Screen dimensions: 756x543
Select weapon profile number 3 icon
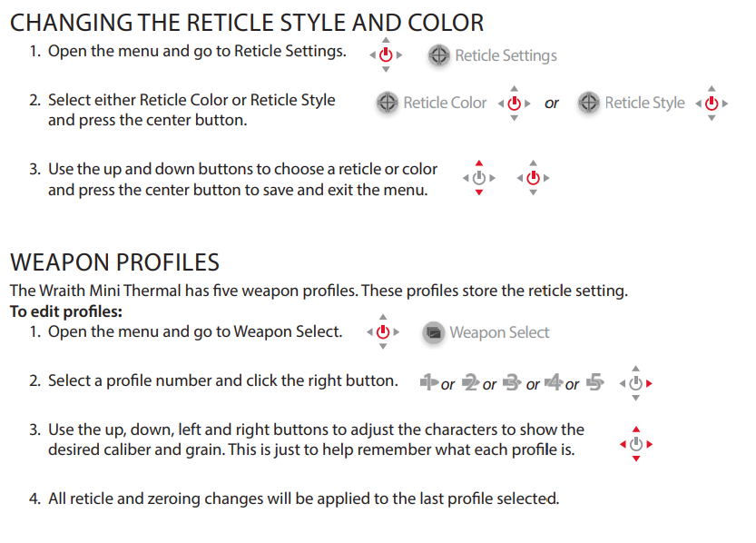coord(512,382)
